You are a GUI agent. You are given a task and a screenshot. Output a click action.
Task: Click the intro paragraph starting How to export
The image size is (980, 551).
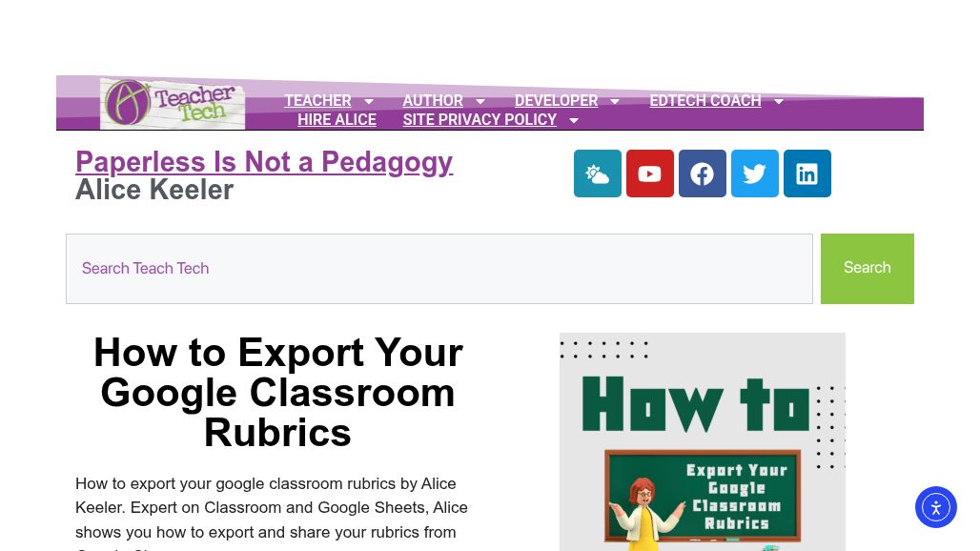(x=272, y=516)
